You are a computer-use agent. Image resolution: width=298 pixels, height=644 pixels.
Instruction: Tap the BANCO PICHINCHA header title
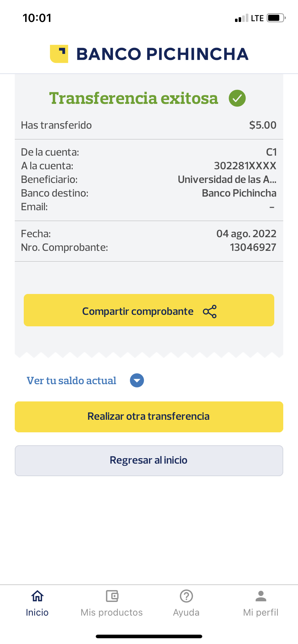coord(162,54)
